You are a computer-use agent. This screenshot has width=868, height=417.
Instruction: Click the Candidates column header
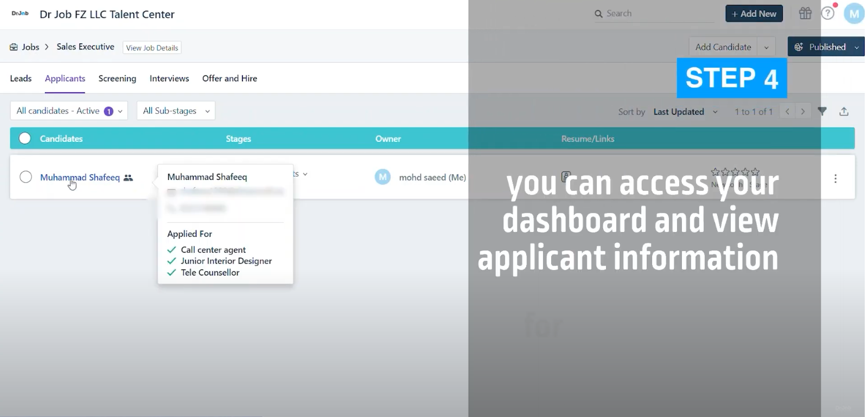[61, 139]
